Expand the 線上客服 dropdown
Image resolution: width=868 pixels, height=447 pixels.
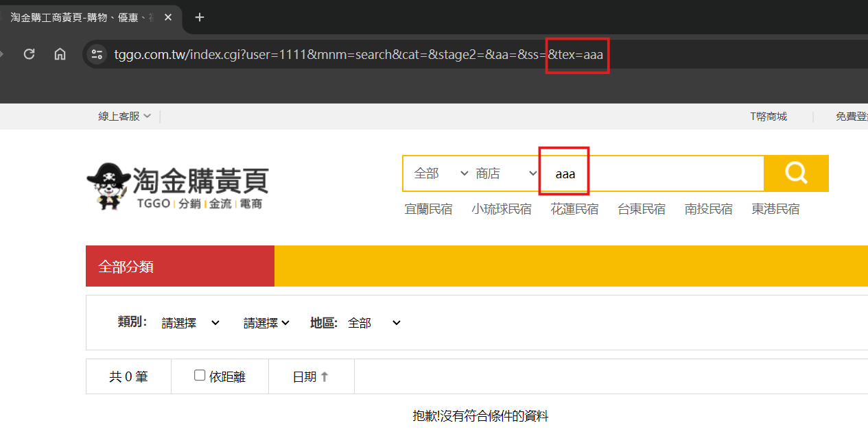click(x=125, y=117)
